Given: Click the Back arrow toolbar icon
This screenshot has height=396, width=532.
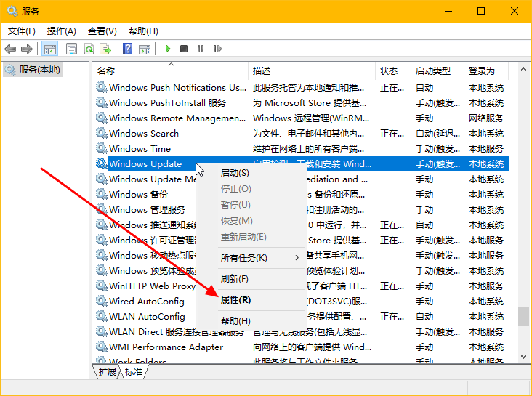Looking at the screenshot, I should point(10,49).
